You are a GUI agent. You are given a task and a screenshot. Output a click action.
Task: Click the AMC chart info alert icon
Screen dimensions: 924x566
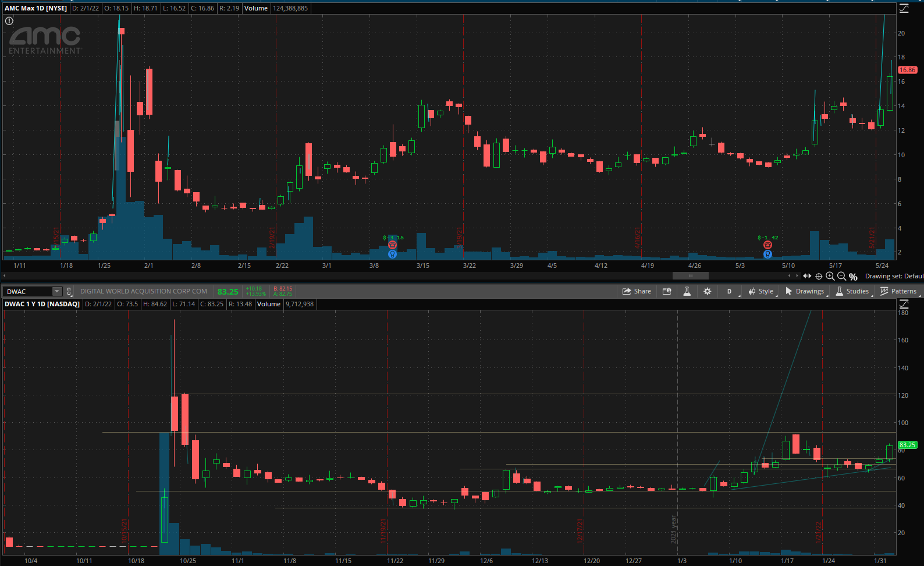(x=9, y=21)
